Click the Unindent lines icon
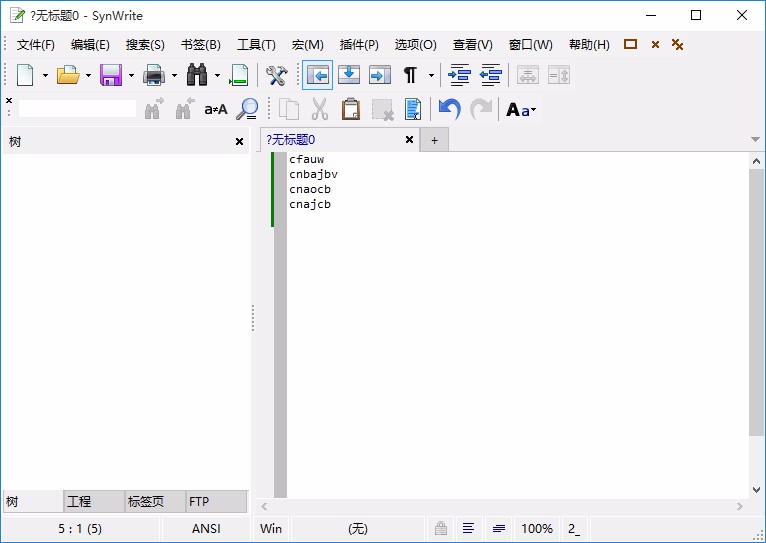The image size is (766, 543). pos(490,75)
